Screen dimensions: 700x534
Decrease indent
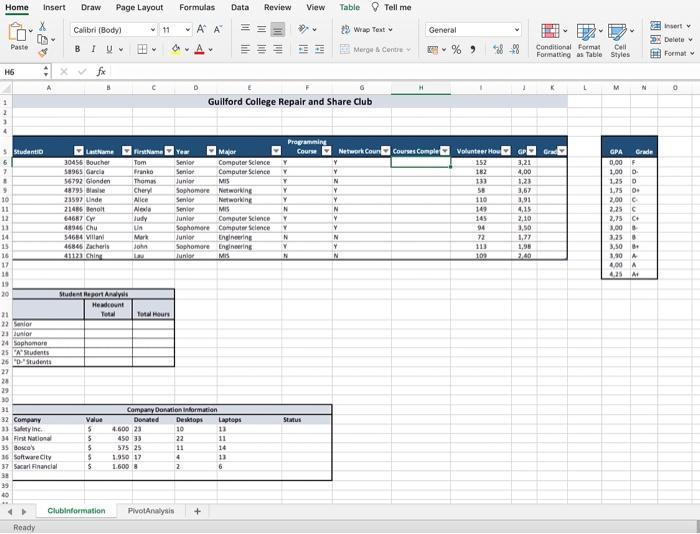tap(304, 49)
